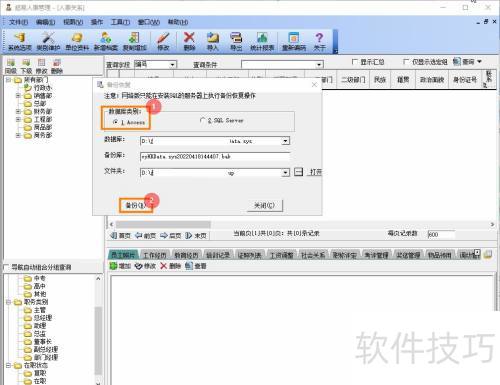Open 数据库 path dropdown in dialog
This screenshot has width=500, height=385.
(x=285, y=141)
